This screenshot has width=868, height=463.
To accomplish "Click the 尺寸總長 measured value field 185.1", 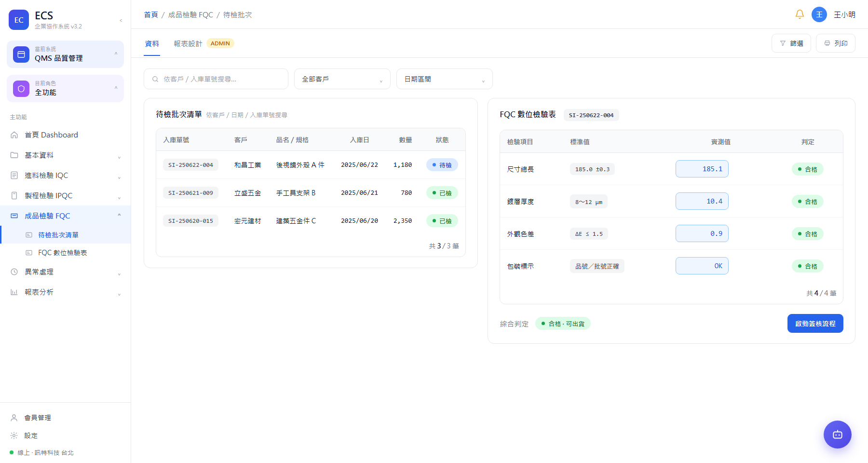I will click(x=702, y=169).
